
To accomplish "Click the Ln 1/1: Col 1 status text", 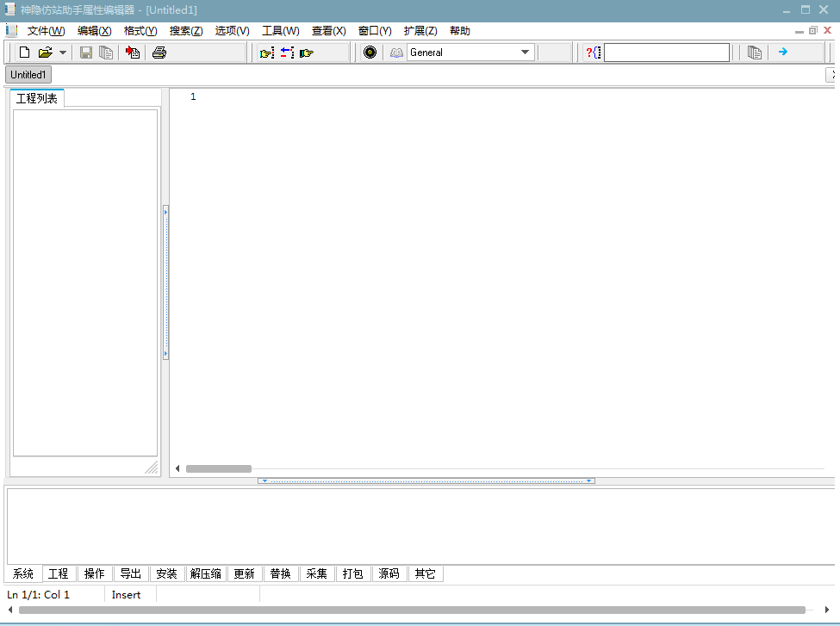I will 38,595.
